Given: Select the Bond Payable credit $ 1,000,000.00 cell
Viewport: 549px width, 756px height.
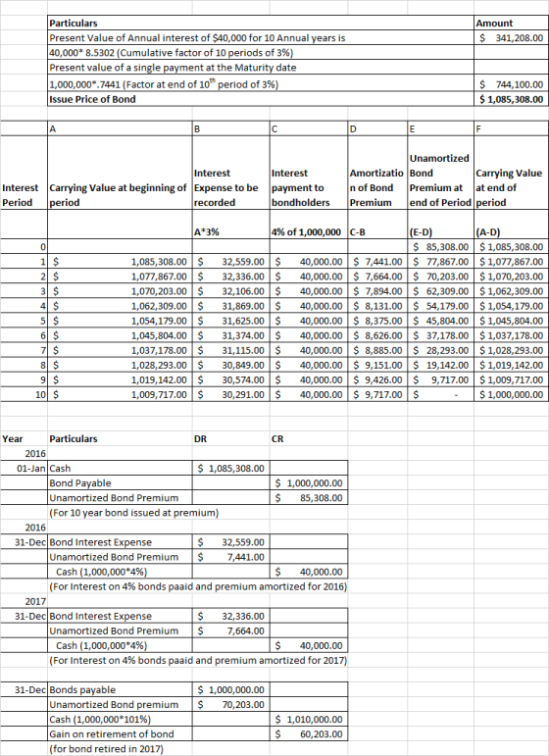Looking at the screenshot, I should [x=309, y=483].
